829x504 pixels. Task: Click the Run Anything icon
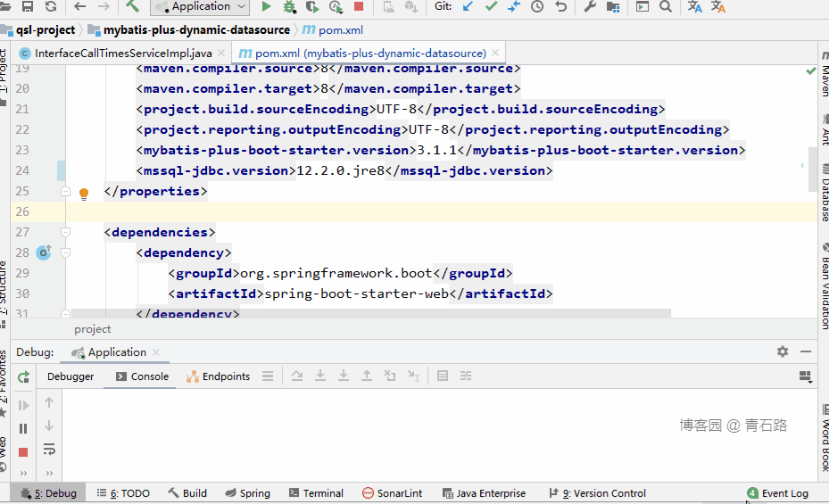coord(642,6)
